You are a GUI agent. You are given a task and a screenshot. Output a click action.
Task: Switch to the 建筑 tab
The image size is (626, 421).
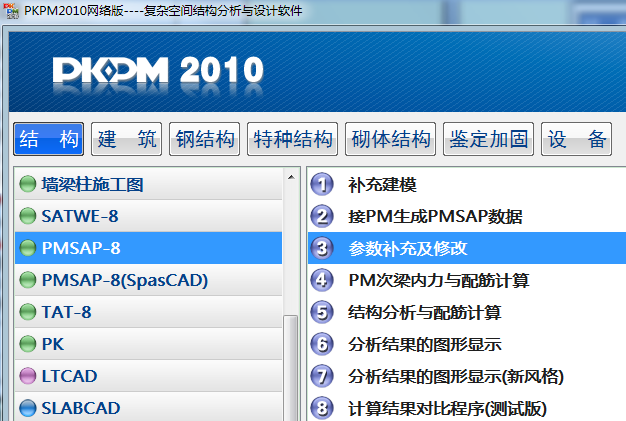point(127,139)
